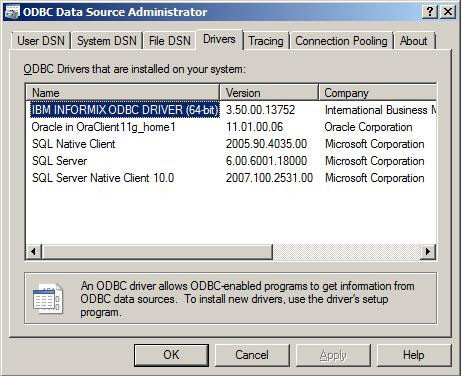Click version 11.01.00.06 cell
This screenshot has height=376, width=462.
click(254, 127)
